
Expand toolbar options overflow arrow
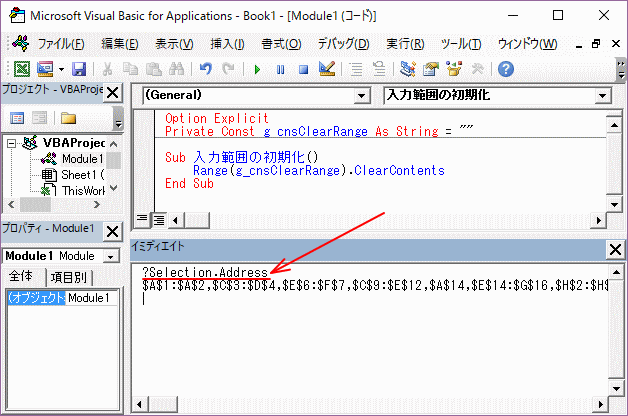coord(621,69)
